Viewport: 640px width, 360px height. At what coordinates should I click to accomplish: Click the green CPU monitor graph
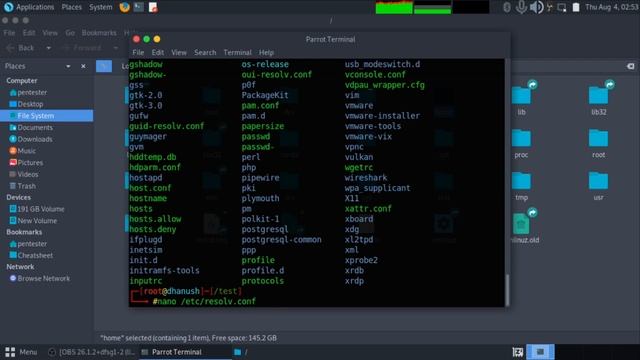coord(394,7)
